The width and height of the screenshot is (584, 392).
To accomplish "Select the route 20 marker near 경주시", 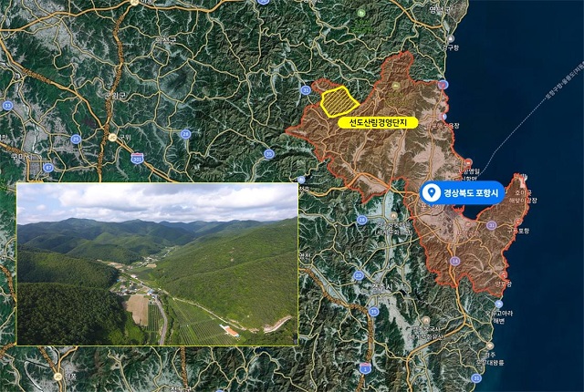I will click(x=359, y=275).
